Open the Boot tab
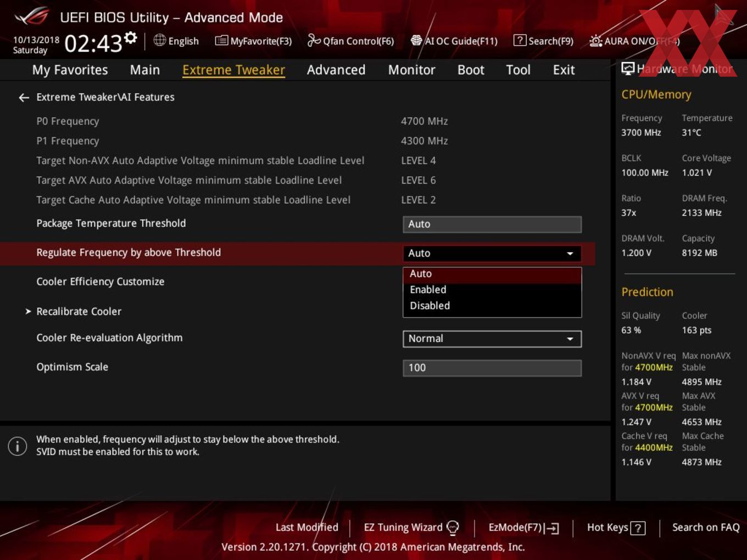 471,70
